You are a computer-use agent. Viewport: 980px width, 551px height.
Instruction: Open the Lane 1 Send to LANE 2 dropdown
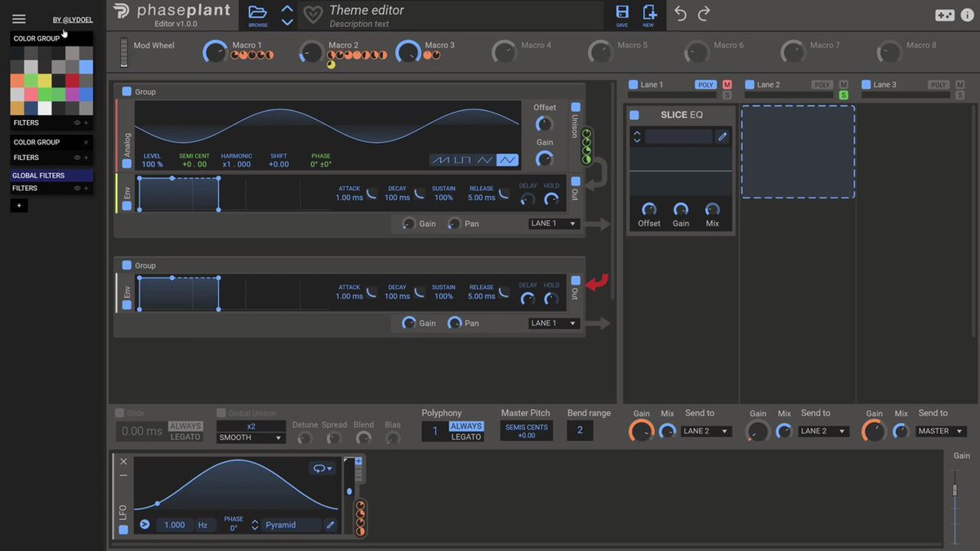coord(706,431)
